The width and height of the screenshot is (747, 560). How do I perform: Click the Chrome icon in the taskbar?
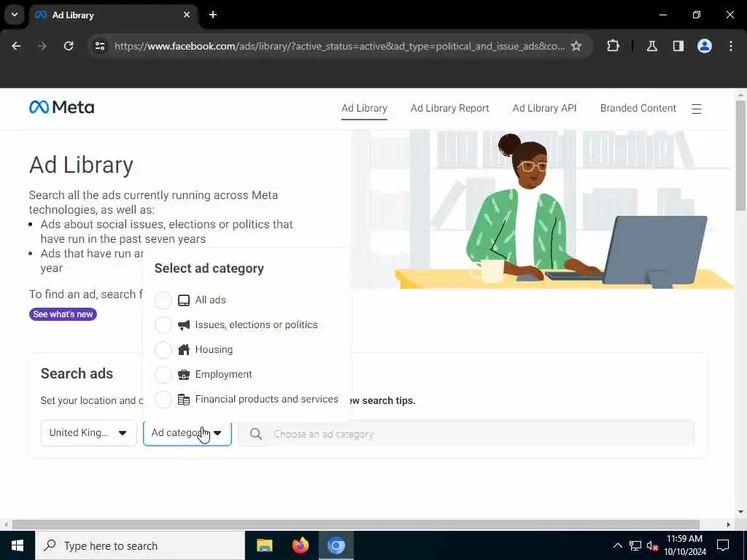pyautogui.click(x=336, y=545)
